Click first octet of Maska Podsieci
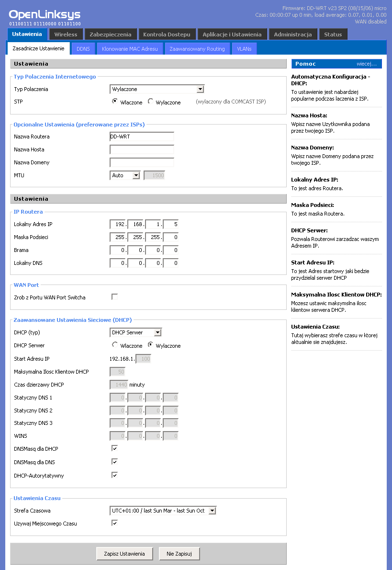Screen dimensions: 392x570 118,237
